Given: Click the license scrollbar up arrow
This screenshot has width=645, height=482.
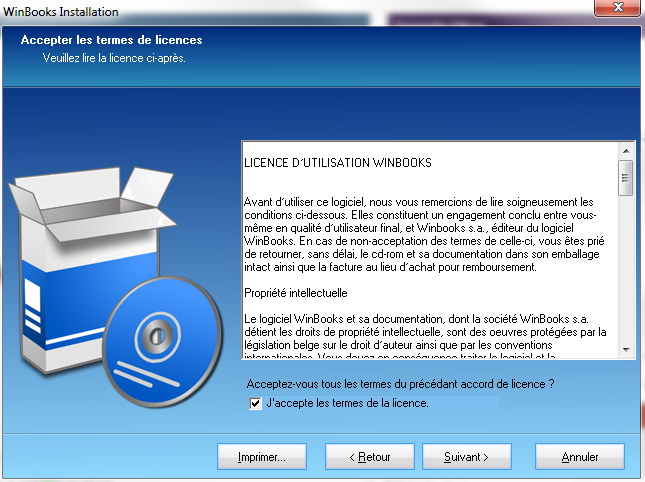Looking at the screenshot, I should pos(626,151).
